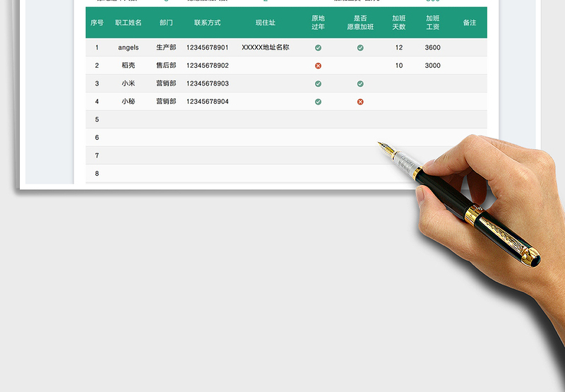Click the 加班工资 header cell

point(433,23)
